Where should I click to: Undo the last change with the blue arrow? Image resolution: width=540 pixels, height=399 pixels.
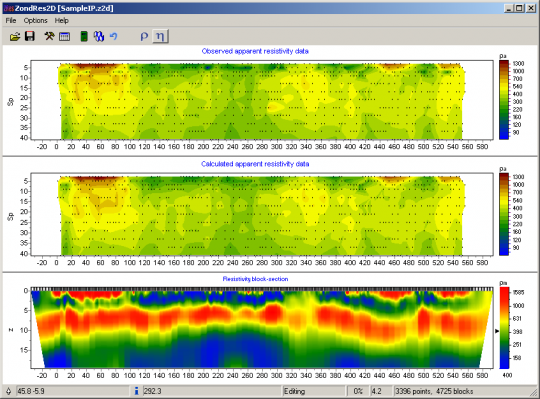coord(114,36)
